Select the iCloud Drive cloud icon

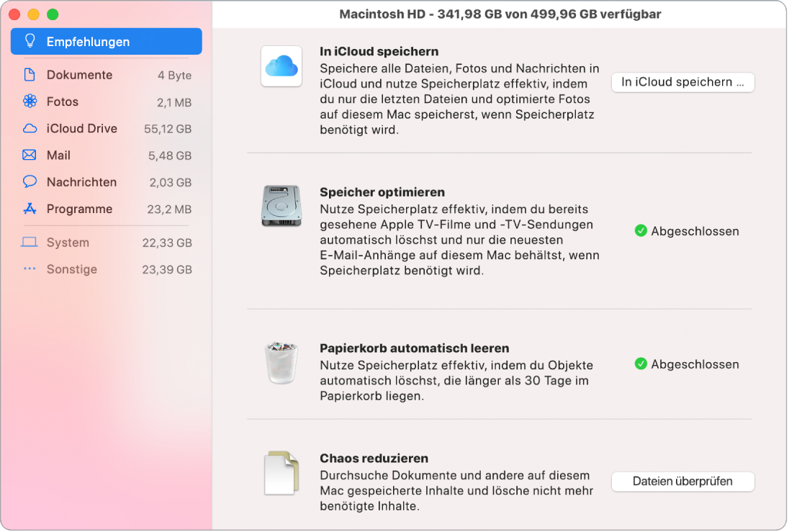tap(30, 128)
